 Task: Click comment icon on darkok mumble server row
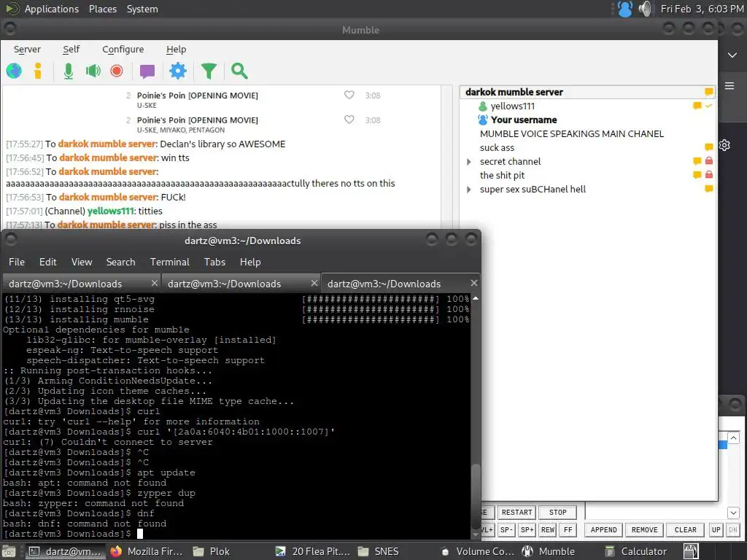click(708, 91)
